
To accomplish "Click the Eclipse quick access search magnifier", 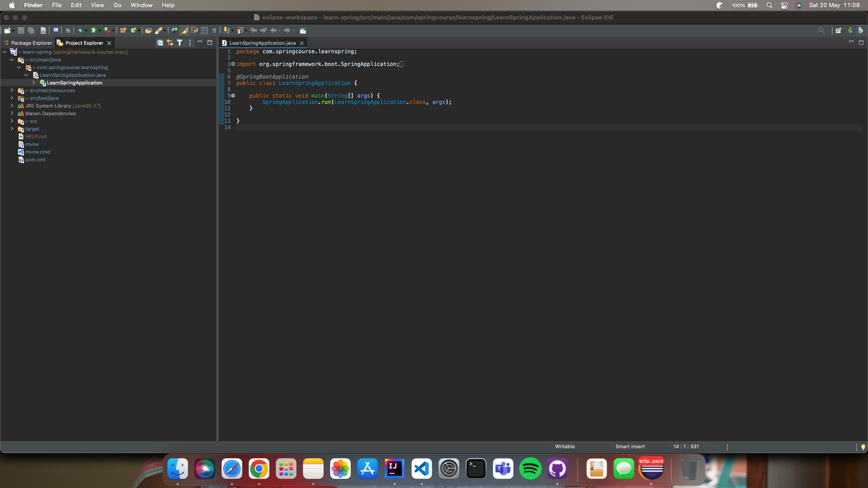I will click(x=821, y=30).
